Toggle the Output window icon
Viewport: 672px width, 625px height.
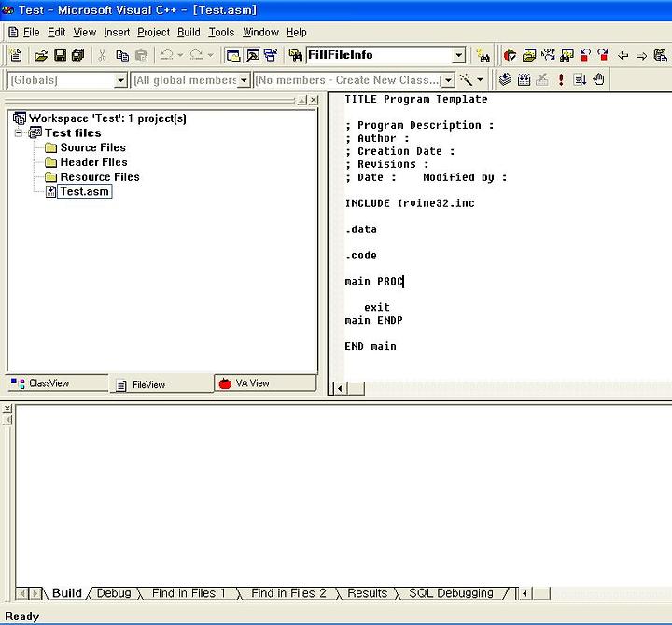click(x=252, y=55)
